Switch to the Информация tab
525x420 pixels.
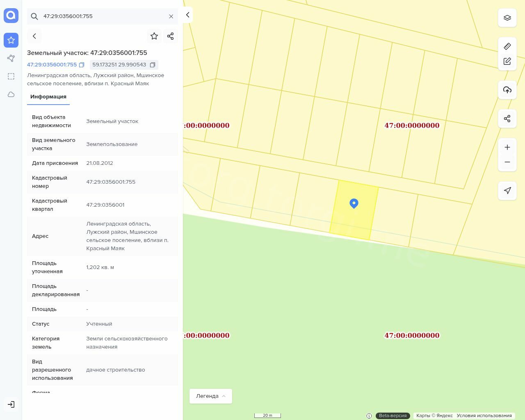(48, 97)
